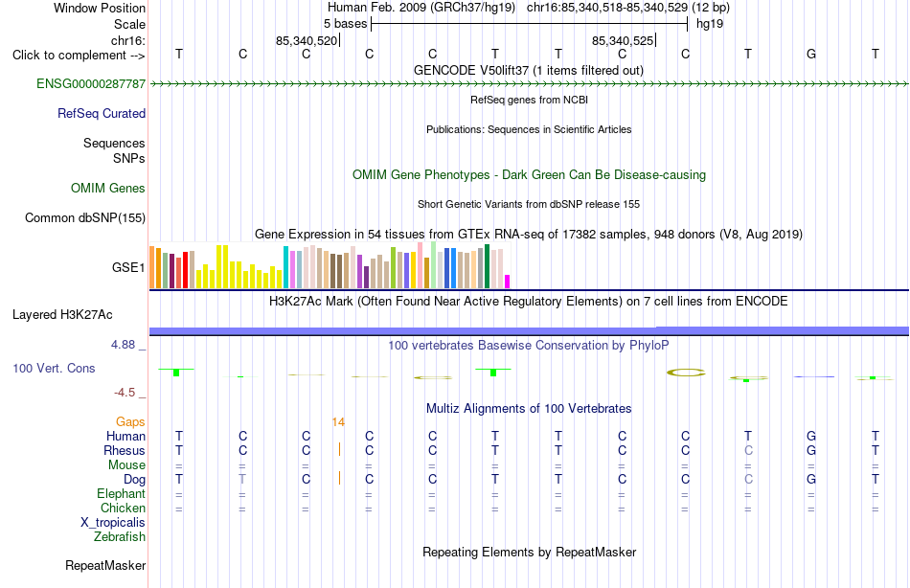The height and width of the screenshot is (588, 910).
Task: Click the hg19 label beside scale bar
Action: 710,24
